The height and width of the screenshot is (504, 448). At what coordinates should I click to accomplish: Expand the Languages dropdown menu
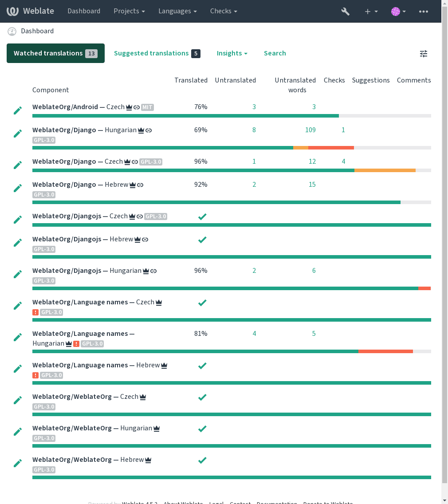(177, 11)
